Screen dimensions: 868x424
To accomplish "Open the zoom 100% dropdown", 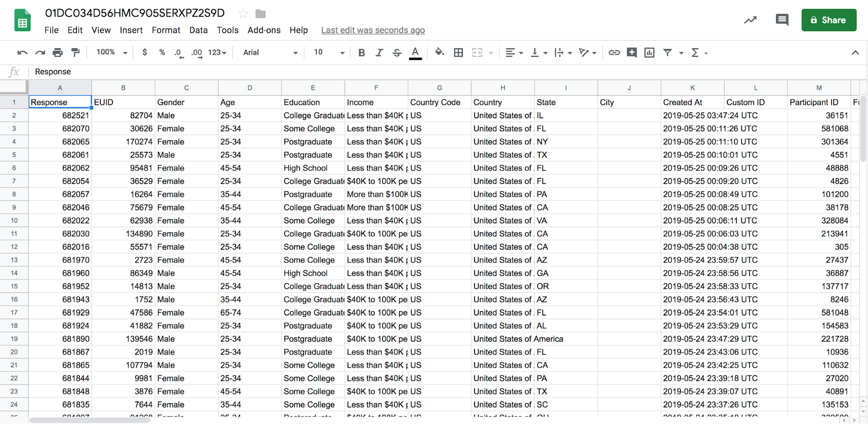I will tap(112, 53).
